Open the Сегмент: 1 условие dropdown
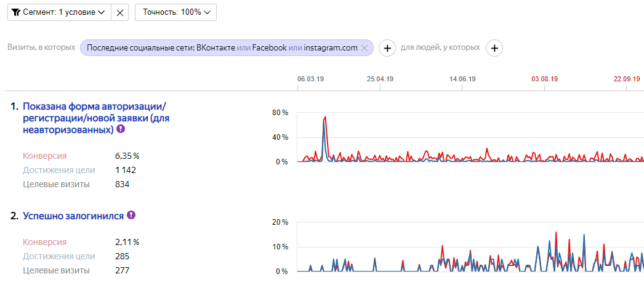Image resolution: width=644 pixels, height=290 pixels. 59,12
